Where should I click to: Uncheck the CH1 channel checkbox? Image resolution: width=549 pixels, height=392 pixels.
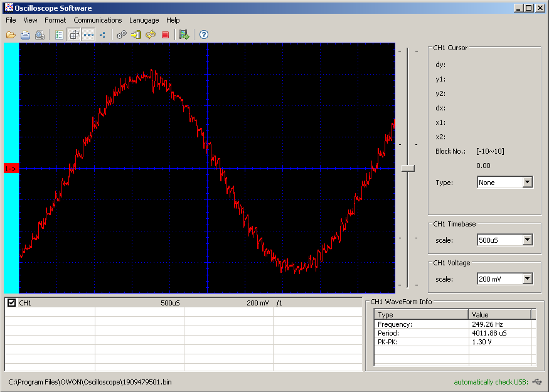[x=11, y=303]
